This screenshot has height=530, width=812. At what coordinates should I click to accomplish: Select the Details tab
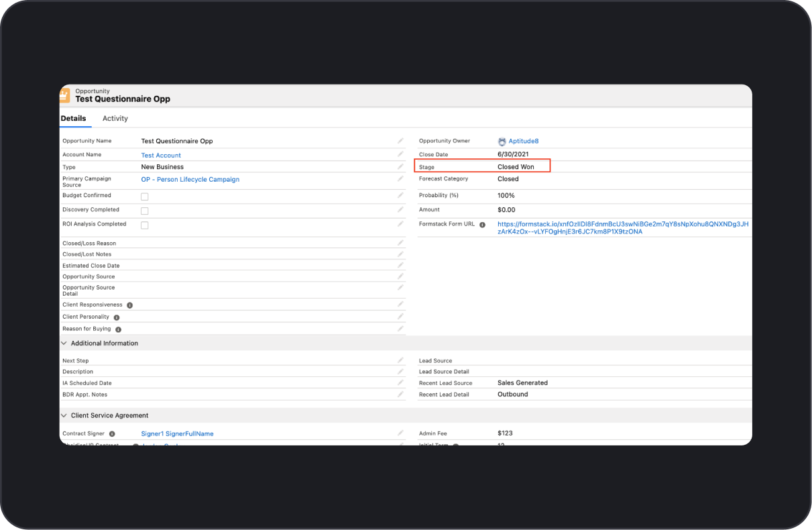coord(74,118)
